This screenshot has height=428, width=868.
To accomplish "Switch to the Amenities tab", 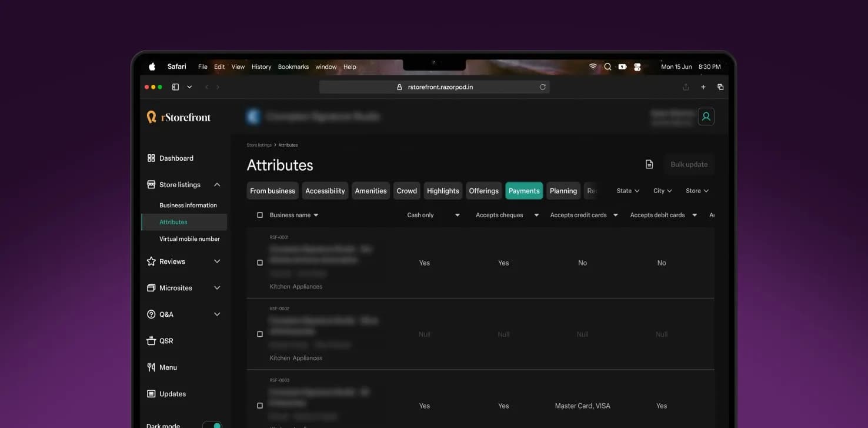I will 371,191.
